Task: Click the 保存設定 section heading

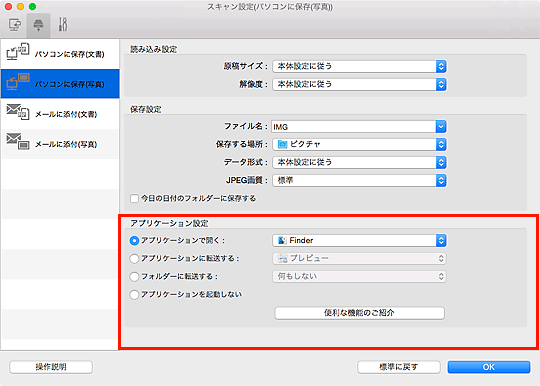Action: [x=146, y=109]
